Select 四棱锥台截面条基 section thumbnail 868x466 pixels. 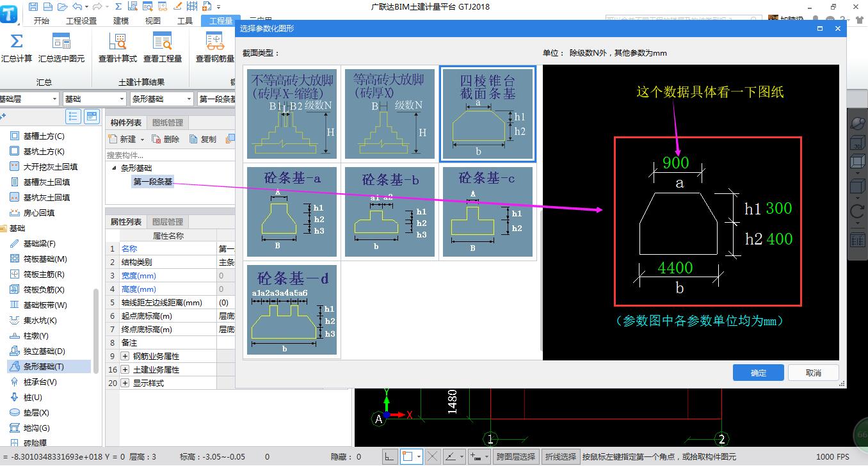(488, 114)
